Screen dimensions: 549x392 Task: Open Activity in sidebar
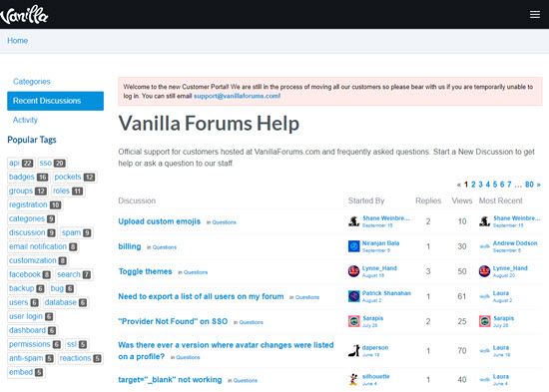click(x=25, y=120)
